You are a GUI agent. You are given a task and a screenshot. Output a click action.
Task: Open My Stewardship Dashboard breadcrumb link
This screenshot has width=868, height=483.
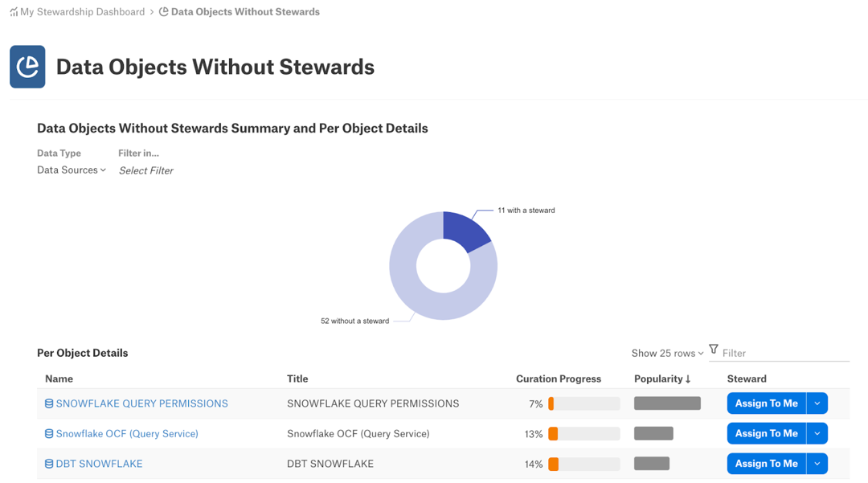(x=83, y=11)
